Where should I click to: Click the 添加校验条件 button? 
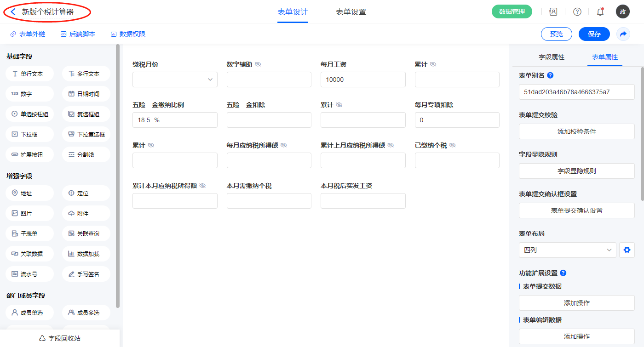[576, 131]
